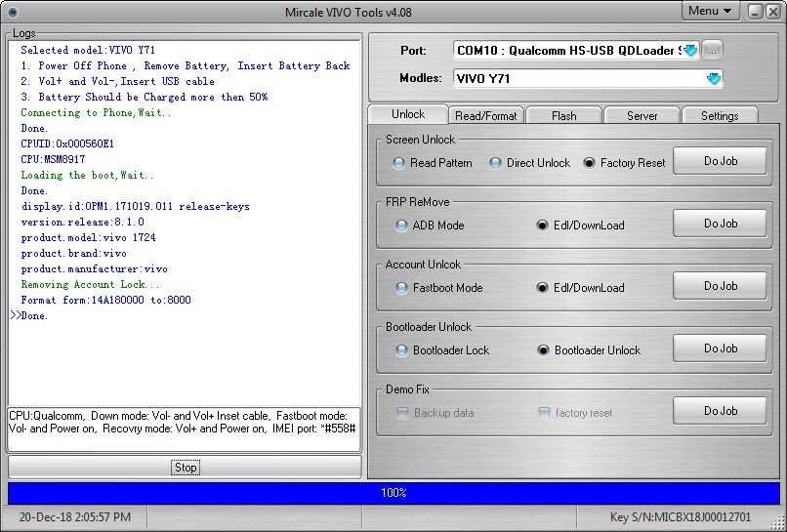The width and height of the screenshot is (787, 532).
Task: Click Do Job for Bootloader Unlock
Action: click(720, 348)
